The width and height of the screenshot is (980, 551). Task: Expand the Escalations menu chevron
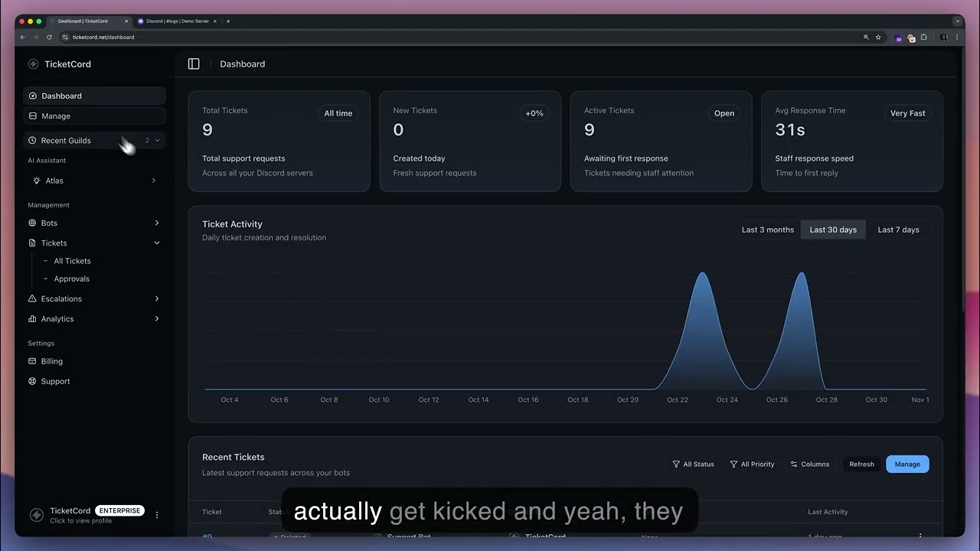tap(157, 299)
